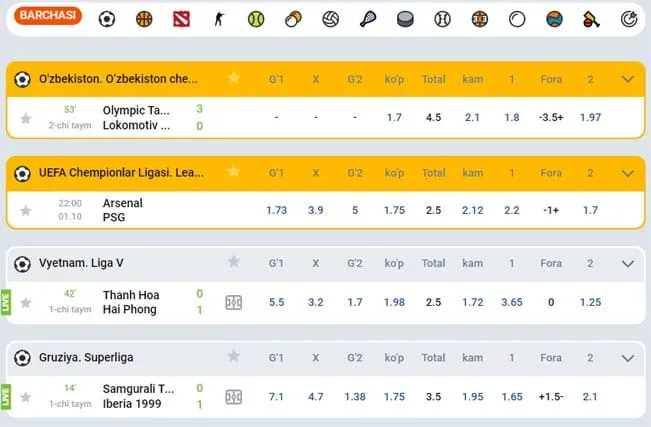Filter by Dota 2 esports icon
Viewport: 651px width, 427px height.
pos(180,18)
